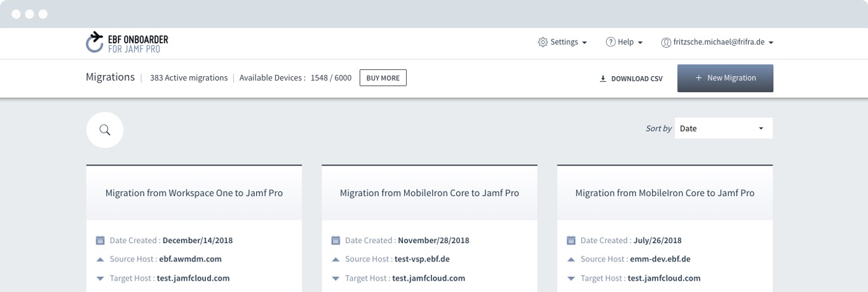
Task: Click calendar icon beside July/26/2018 date
Action: pos(571,241)
